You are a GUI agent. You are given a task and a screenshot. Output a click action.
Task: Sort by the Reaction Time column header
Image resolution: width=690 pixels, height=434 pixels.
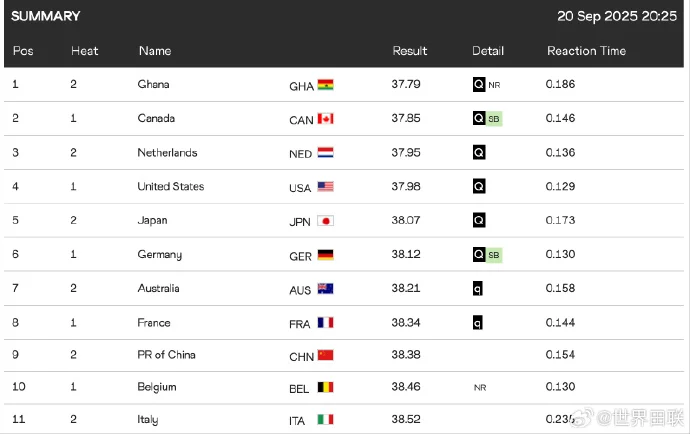click(586, 51)
